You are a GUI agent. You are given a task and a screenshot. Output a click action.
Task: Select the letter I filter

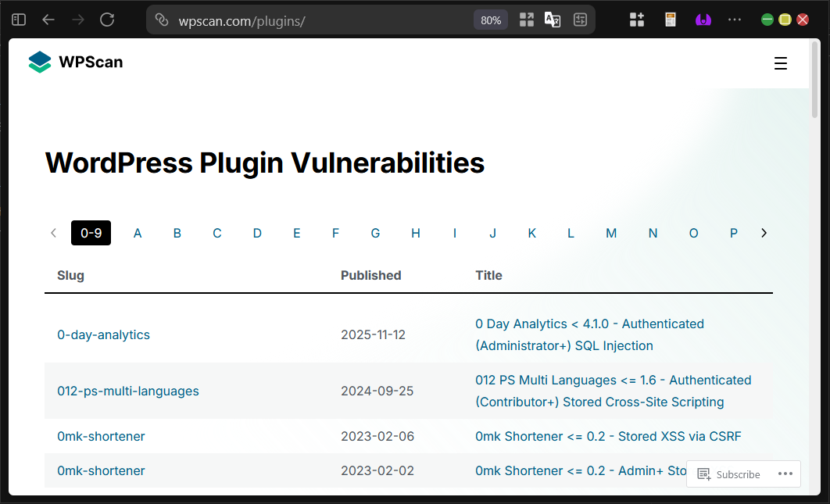[x=455, y=233]
